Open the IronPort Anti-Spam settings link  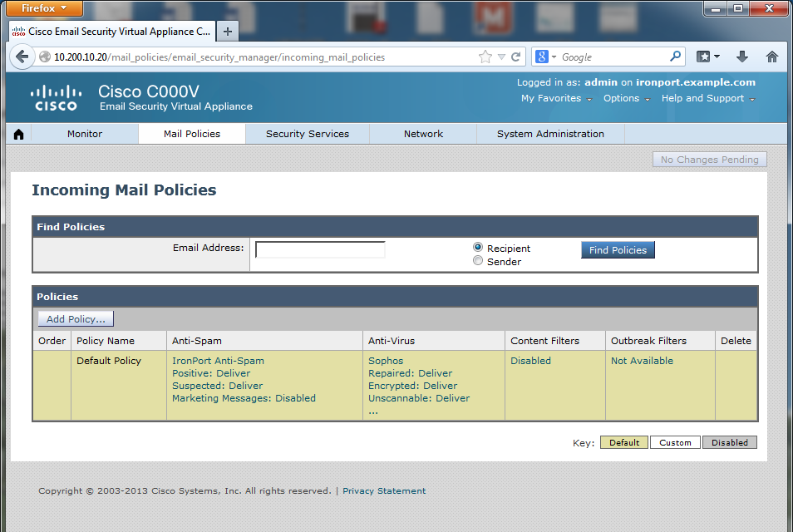click(x=218, y=361)
